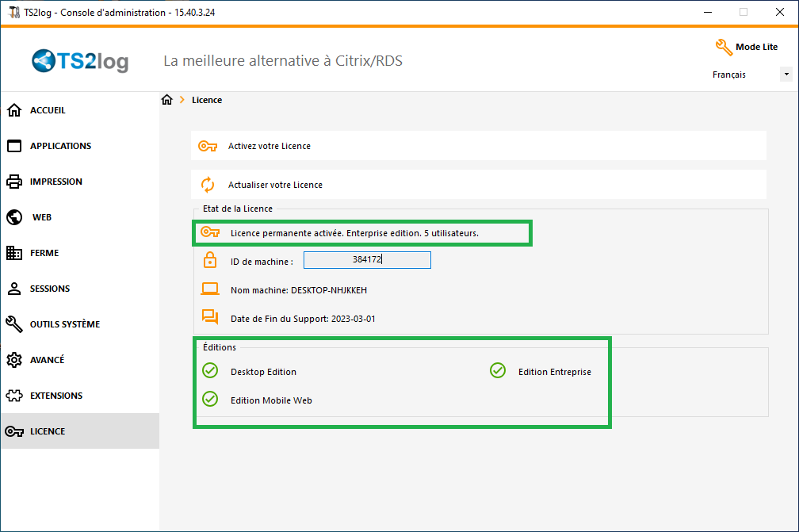Click the building icon beside FERME
799x532 pixels.
tap(14, 253)
